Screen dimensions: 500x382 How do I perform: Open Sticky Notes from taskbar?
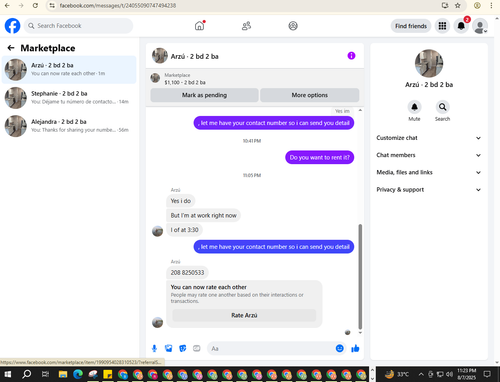point(108,374)
